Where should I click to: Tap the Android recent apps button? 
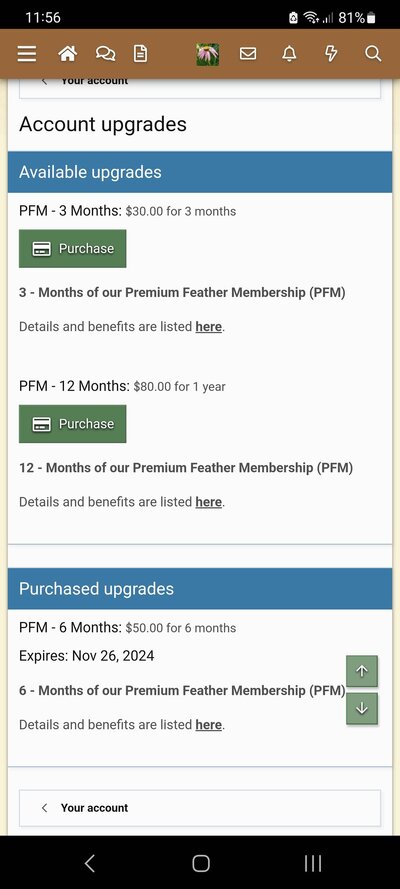coord(313,863)
